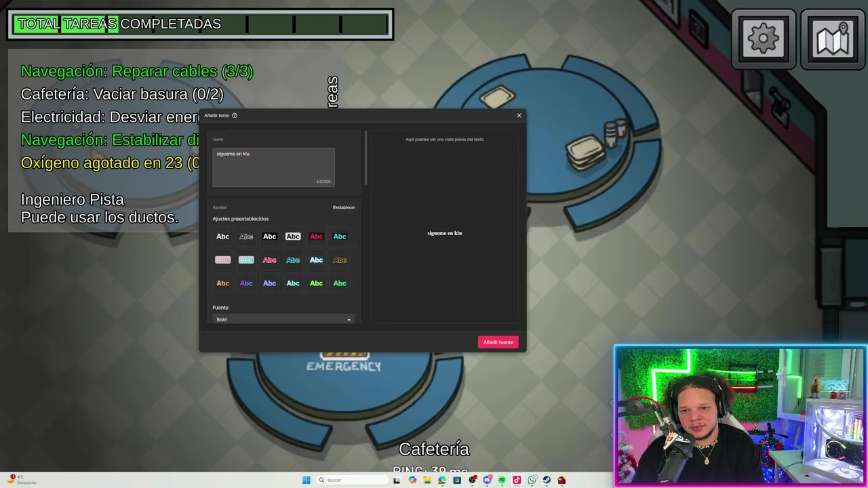Open Spotify from the taskbar

[502, 480]
